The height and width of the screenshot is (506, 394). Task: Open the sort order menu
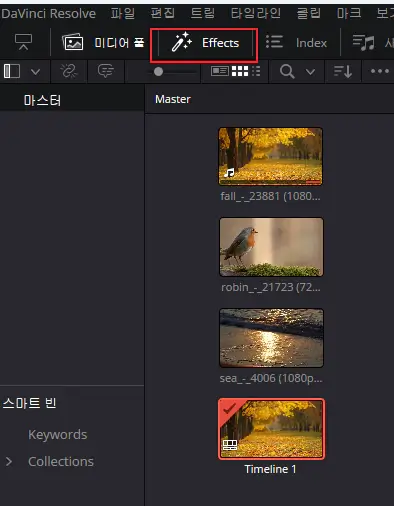pos(343,71)
